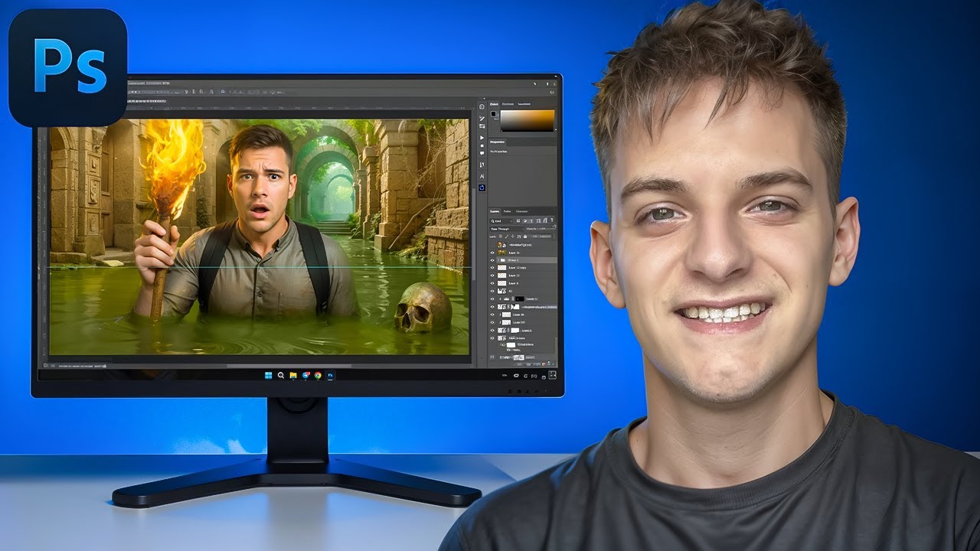Open the Windows Start menu
The image size is (980, 551).
tap(269, 375)
